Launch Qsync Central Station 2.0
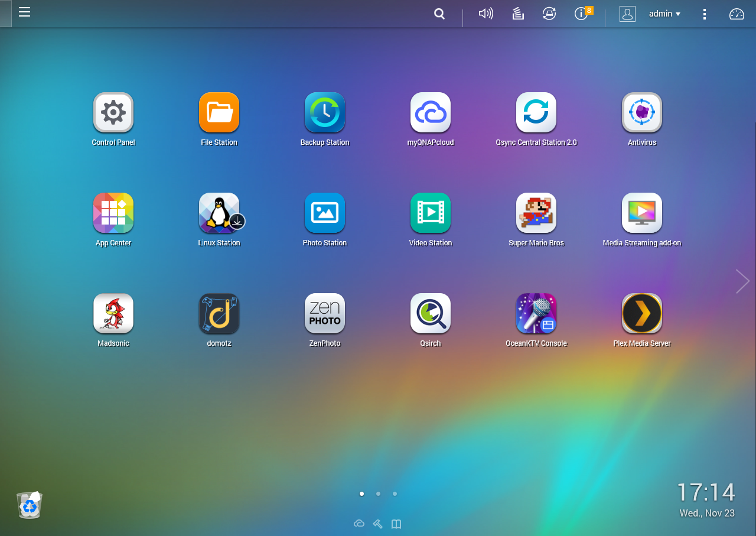The image size is (756, 536). click(x=536, y=112)
